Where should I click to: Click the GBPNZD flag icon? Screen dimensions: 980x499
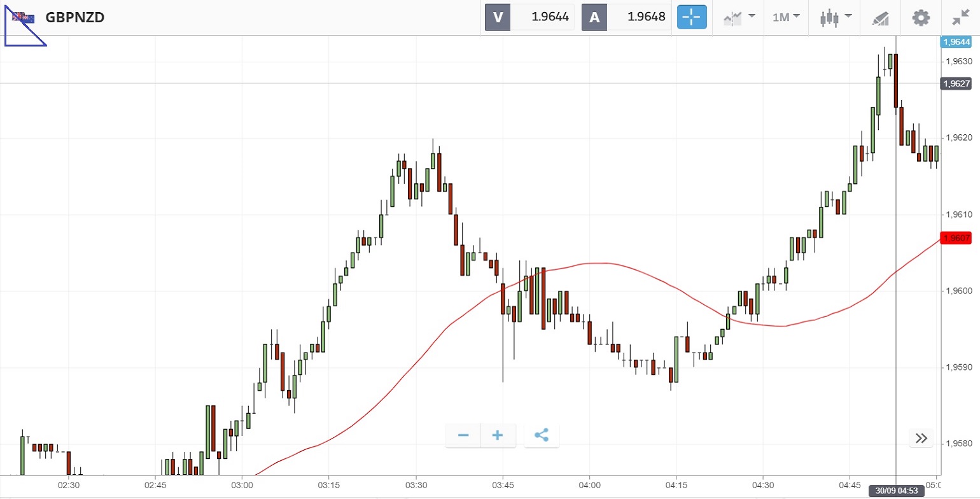pos(24,17)
